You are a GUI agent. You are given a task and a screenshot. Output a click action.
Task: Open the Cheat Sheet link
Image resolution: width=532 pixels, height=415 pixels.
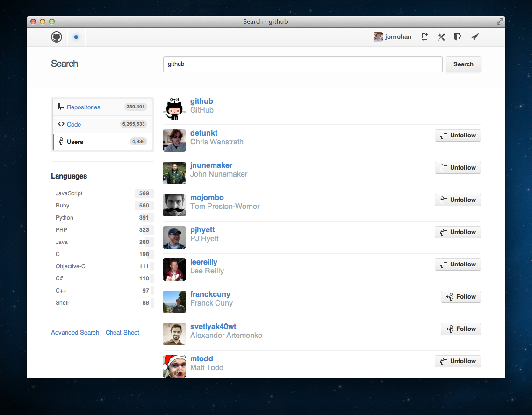(x=122, y=333)
